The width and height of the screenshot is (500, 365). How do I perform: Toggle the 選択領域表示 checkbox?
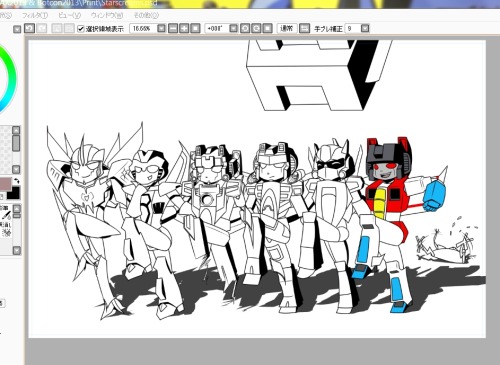pos(81,29)
